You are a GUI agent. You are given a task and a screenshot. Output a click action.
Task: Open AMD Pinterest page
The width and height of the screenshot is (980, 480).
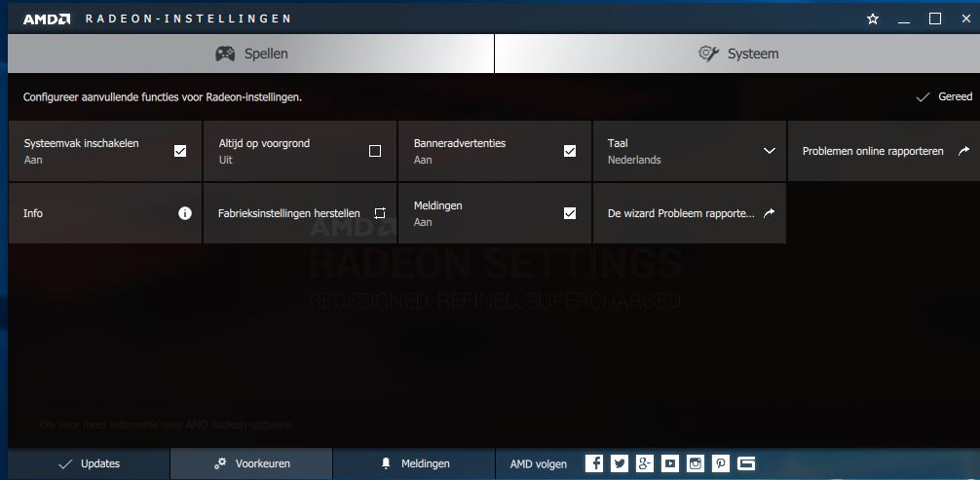[721, 463]
